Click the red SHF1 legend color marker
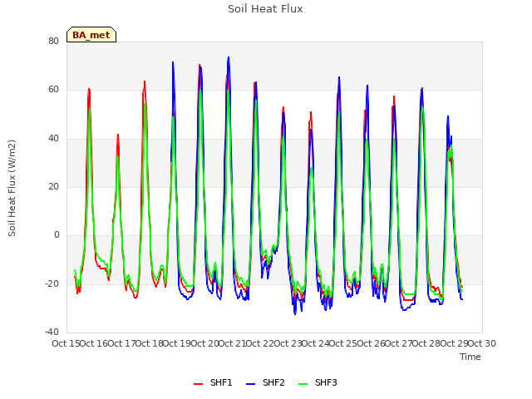Image resolution: width=532 pixels, height=399 pixels. (198, 384)
